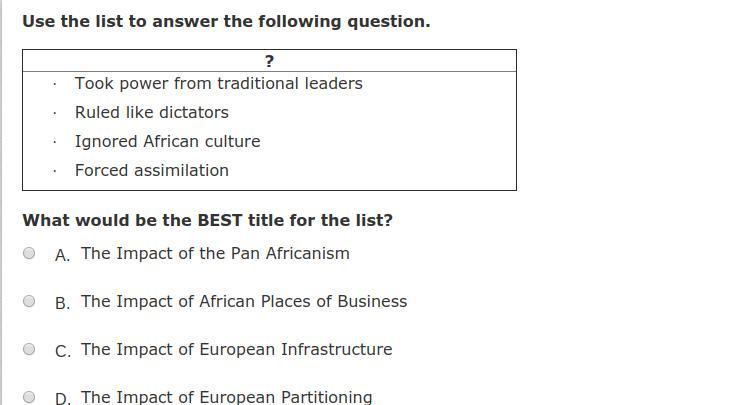Pick 'The Impact of European Partitioning' answer text

[226, 397]
